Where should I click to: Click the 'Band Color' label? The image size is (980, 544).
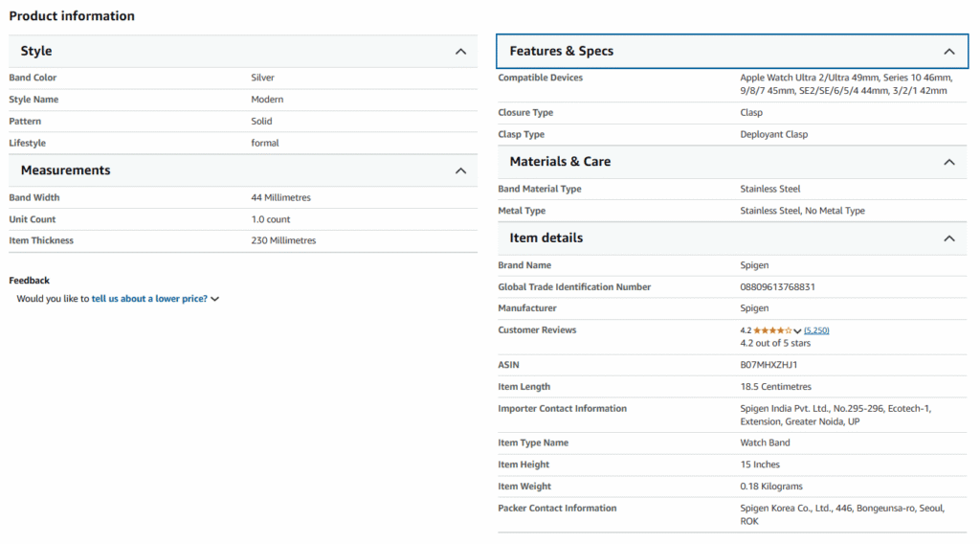33,78
